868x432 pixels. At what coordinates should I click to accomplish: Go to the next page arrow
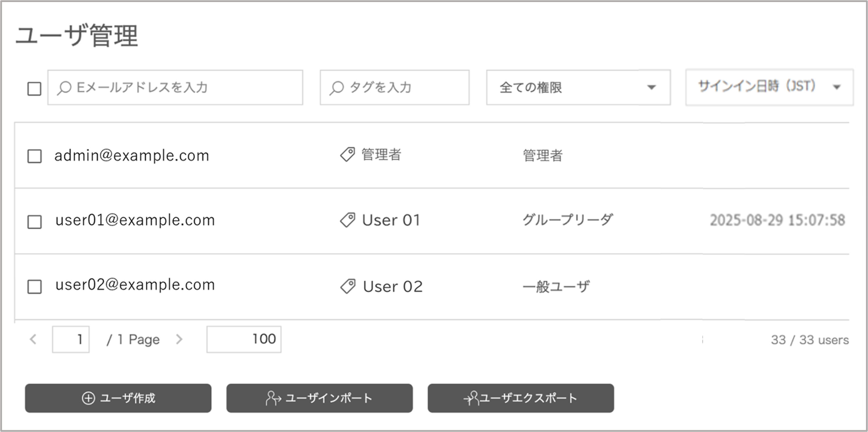pos(179,339)
